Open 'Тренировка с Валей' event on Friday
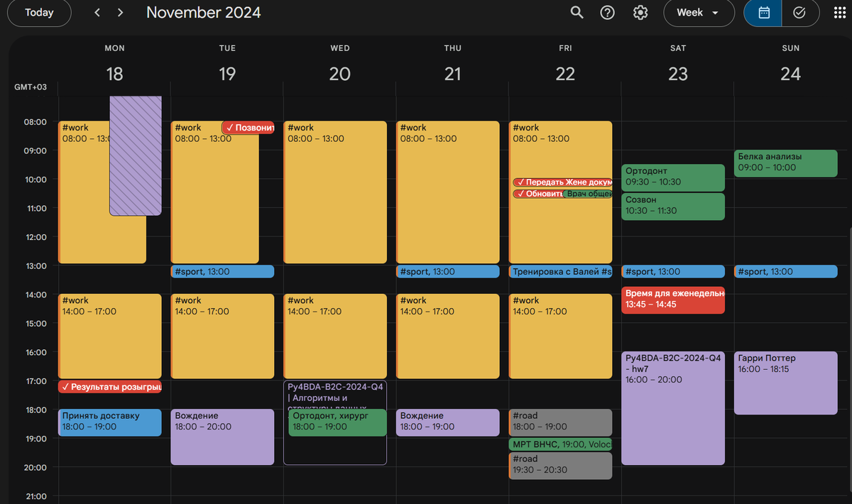Screen dimensions: 852x504 pos(561,271)
